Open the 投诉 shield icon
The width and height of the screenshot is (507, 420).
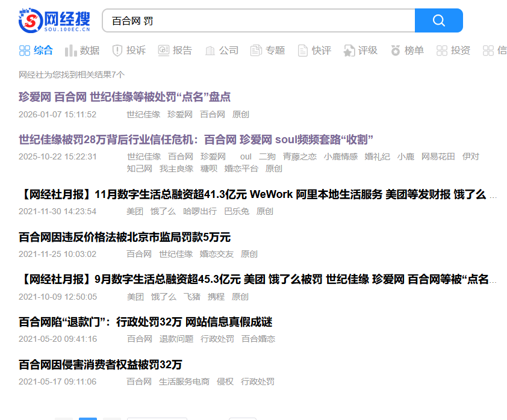[117, 51]
